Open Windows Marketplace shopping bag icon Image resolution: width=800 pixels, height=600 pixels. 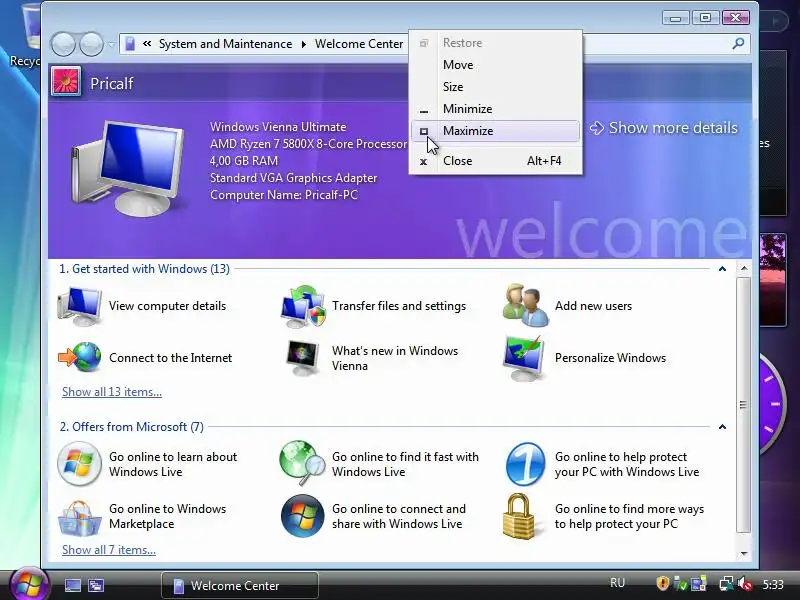coord(79,518)
